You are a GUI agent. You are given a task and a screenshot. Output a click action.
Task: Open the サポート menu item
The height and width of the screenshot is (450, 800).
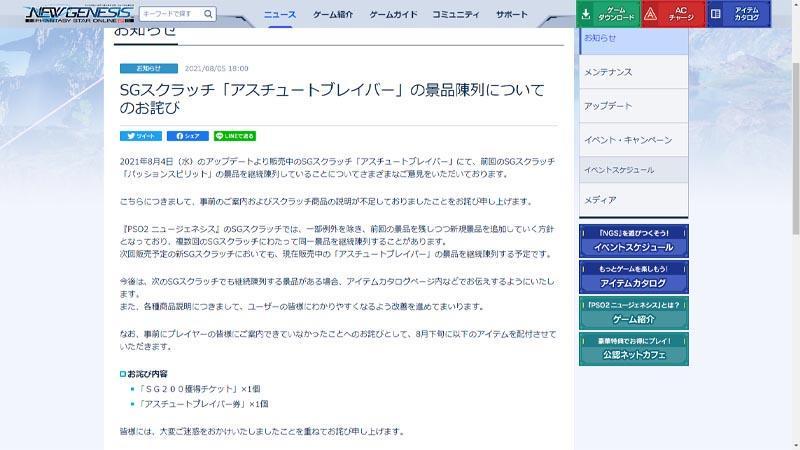click(512, 14)
